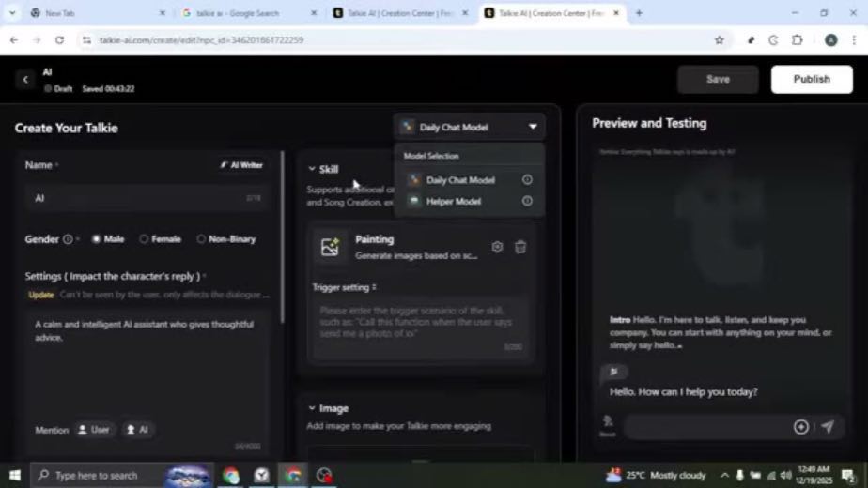Click the Name input field
The image size is (868, 488).
(x=147, y=198)
